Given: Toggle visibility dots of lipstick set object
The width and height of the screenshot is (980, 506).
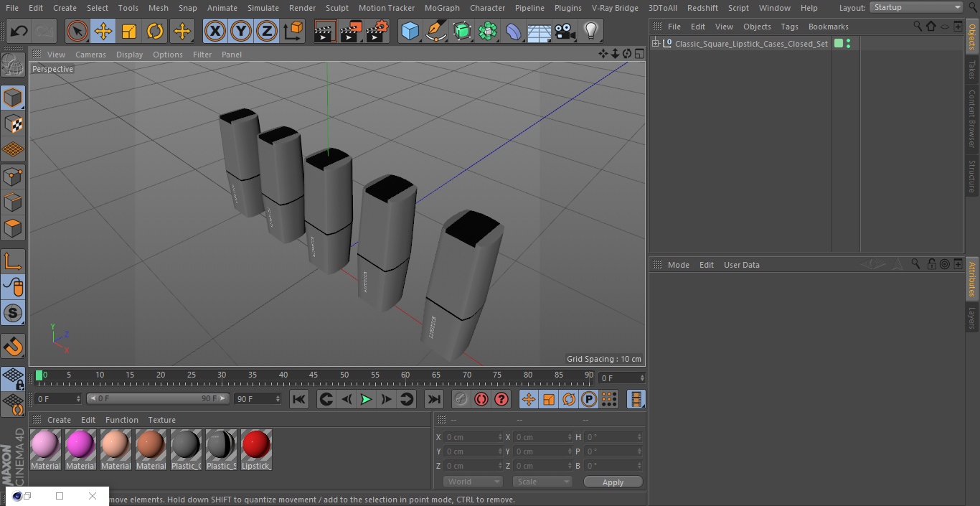Looking at the screenshot, I should coord(849,44).
